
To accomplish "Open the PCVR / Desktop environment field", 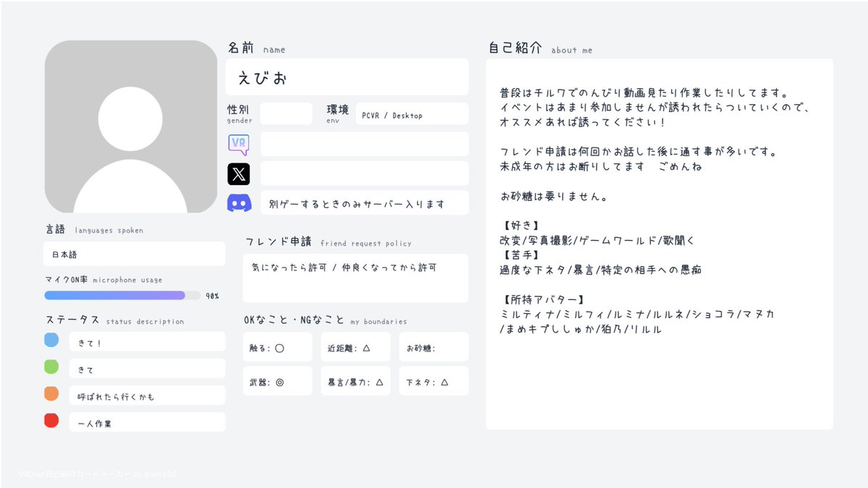I will (x=412, y=114).
